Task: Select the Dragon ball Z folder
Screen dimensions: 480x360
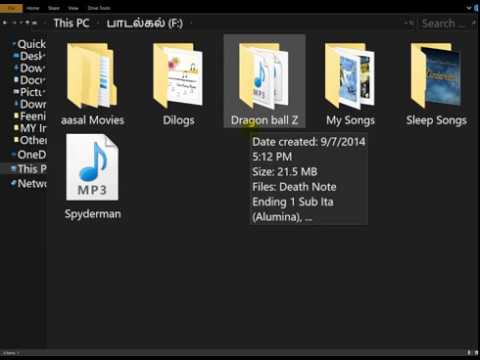Action: [264, 81]
